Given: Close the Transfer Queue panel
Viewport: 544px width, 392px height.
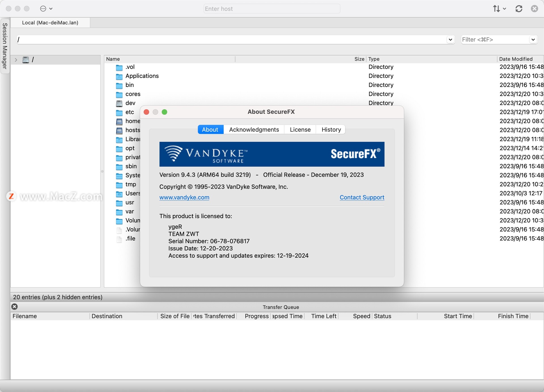Looking at the screenshot, I should pos(14,307).
